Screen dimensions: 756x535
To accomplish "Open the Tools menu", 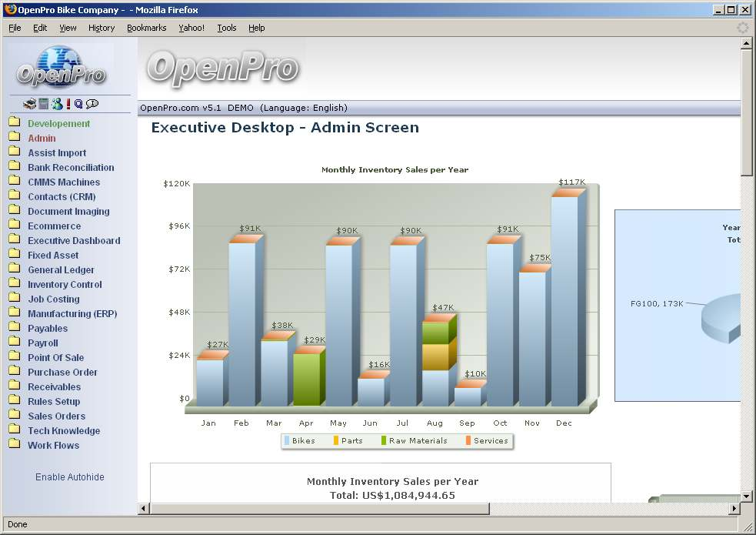I will (226, 28).
